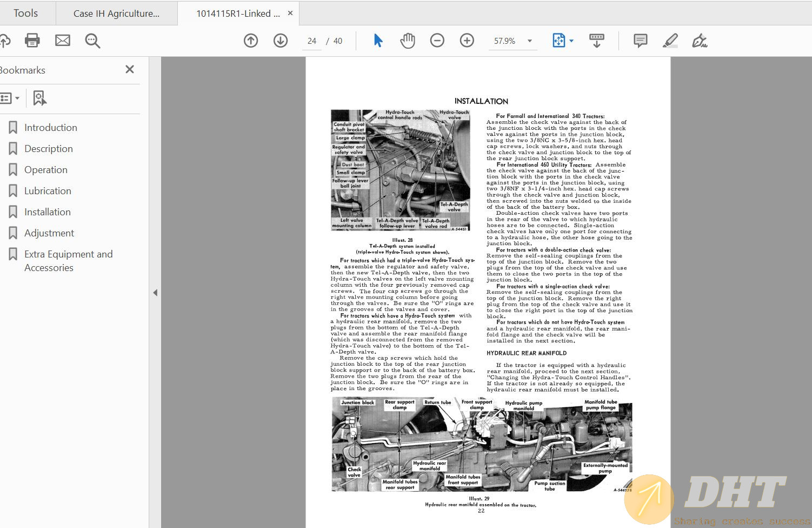The height and width of the screenshot is (528, 812).
Task: Jump to the Lubrication bookmark
Action: (48, 191)
